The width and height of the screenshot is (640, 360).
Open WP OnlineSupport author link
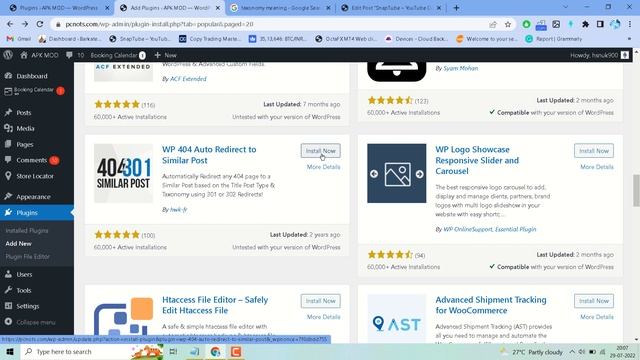468,229
